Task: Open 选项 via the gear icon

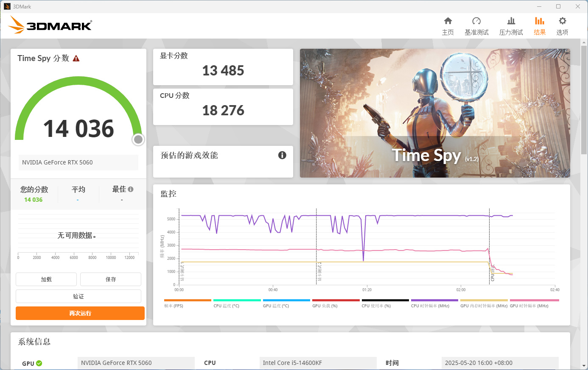Action: [563, 21]
